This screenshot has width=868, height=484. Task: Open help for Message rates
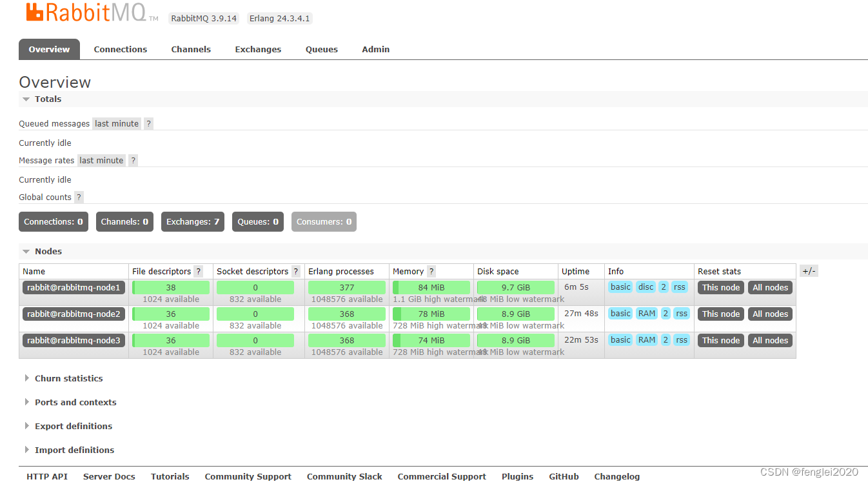[x=133, y=161]
